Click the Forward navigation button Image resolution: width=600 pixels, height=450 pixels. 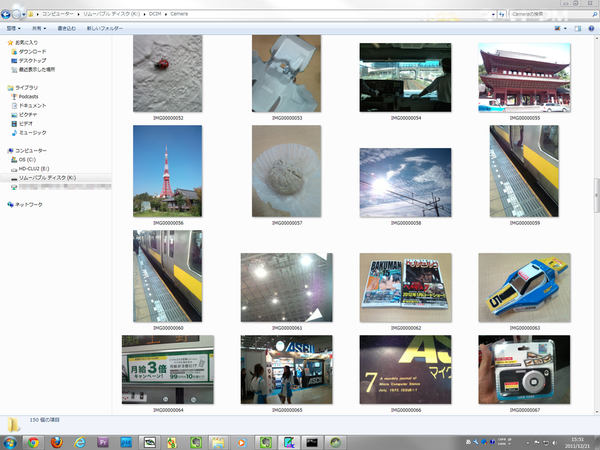[16, 15]
